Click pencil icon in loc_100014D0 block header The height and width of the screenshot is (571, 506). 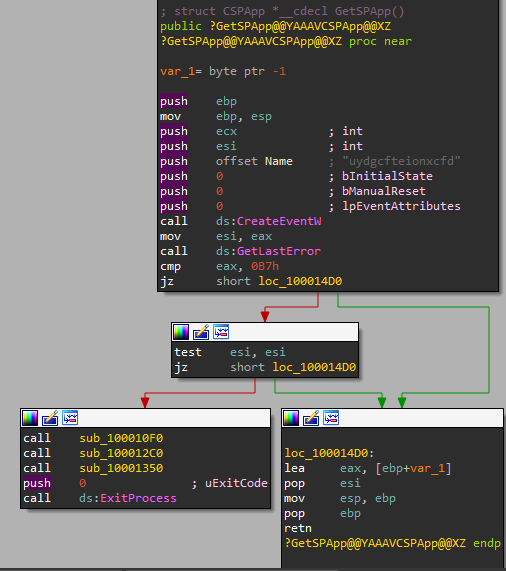click(x=311, y=418)
